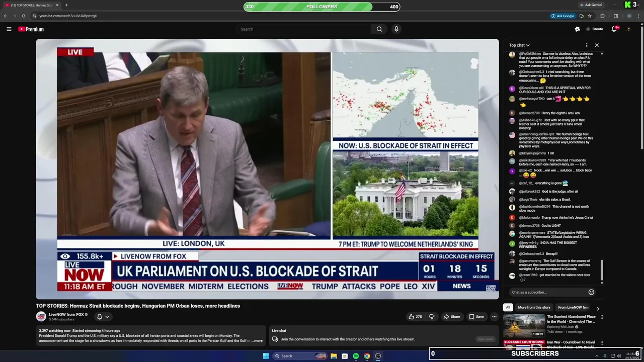
Task: Click the LiveNOW from FOX channel avatar
Action: click(x=41, y=317)
